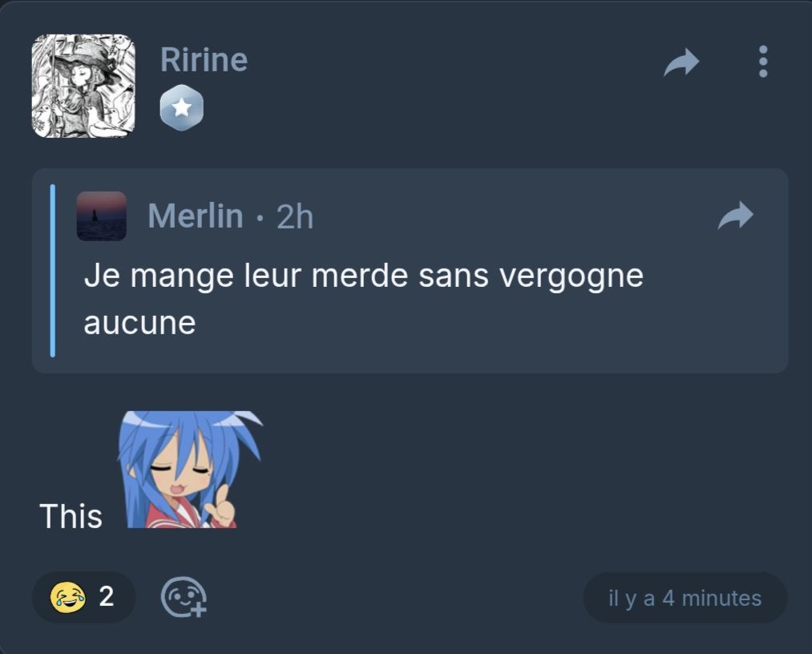
Task: Share Merlin's quoted message via its arrow
Action: (735, 215)
